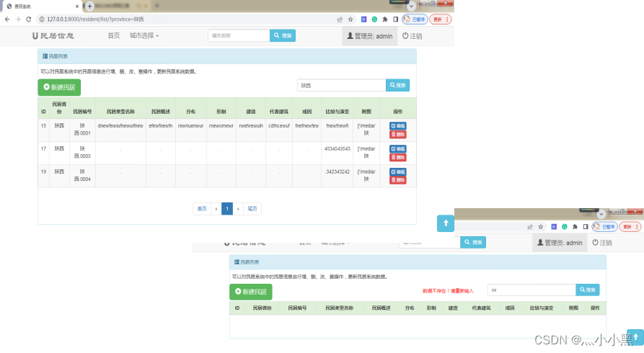Click the red 数据不存在 error message
644x353 pixels.
tap(448, 291)
